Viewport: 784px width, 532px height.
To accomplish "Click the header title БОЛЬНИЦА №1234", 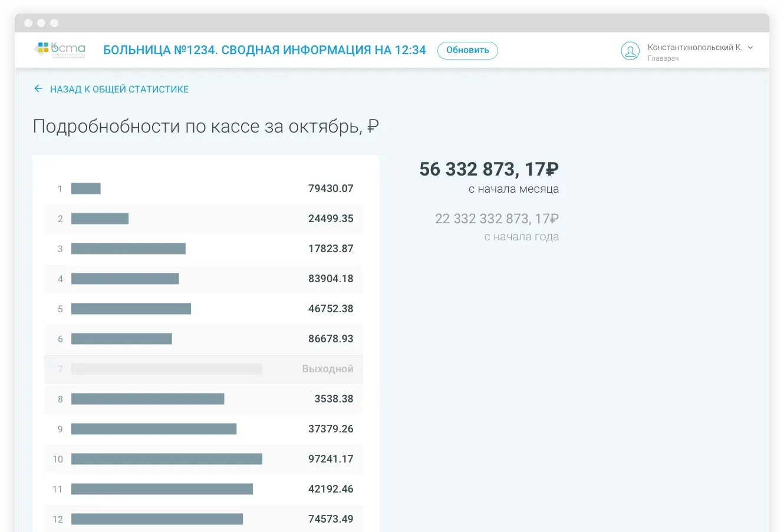I will pos(265,50).
